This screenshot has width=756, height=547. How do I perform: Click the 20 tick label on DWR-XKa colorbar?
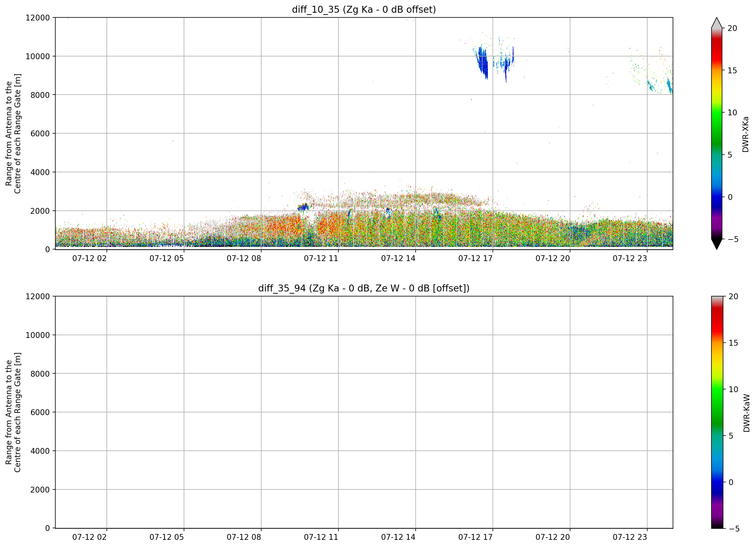tap(732, 28)
